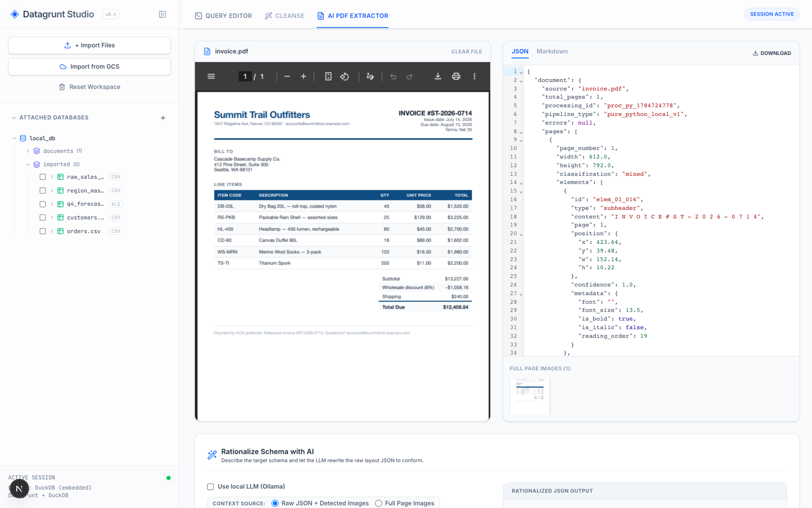Click the Rationalize Schema magic wand icon

click(212, 455)
